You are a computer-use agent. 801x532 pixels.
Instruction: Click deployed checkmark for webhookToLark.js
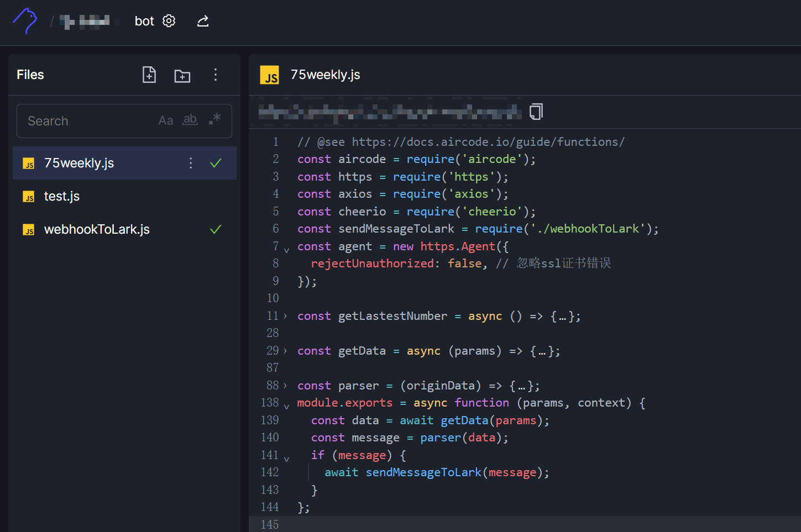pyautogui.click(x=216, y=229)
